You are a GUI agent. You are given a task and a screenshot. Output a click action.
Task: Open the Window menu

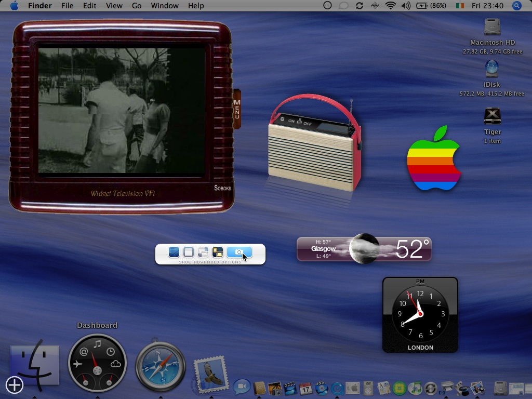pos(164,6)
